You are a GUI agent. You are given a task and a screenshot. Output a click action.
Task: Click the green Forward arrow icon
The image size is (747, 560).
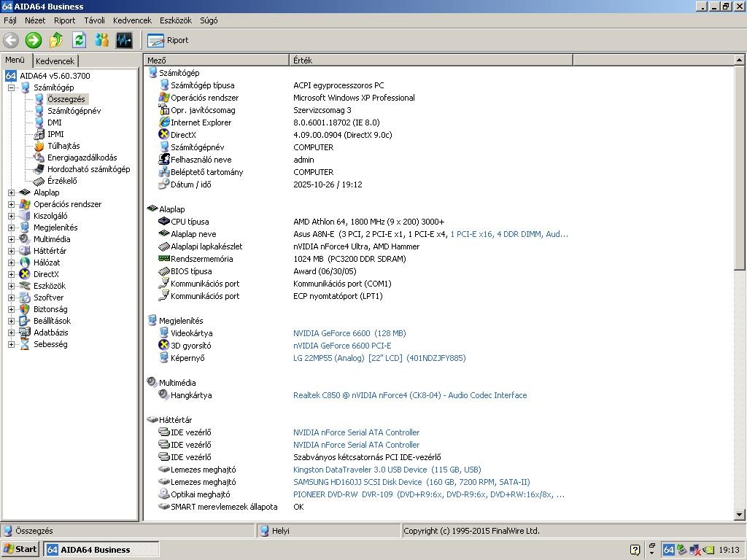tap(34, 41)
